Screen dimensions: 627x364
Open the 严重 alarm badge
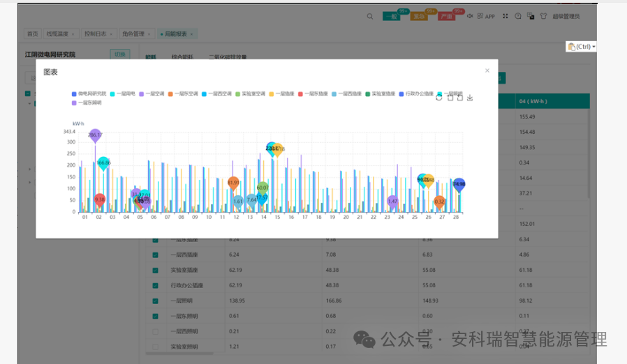coord(446,16)
